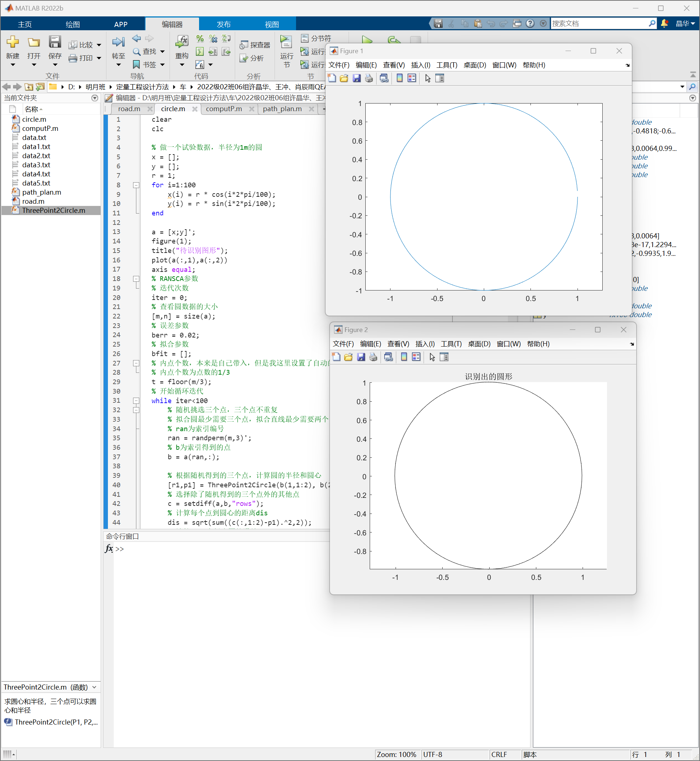Expand the ThreePoint2Circle.m details panel chevron
Viewport: 700px width, 761px height.
(x=94, y=687)
